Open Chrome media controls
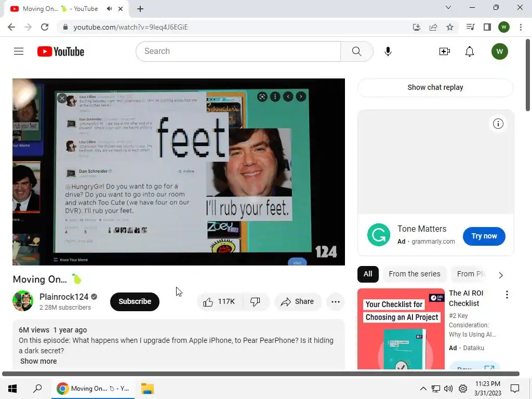The width and height of the screenshot is (532, 399). [470, 27]
